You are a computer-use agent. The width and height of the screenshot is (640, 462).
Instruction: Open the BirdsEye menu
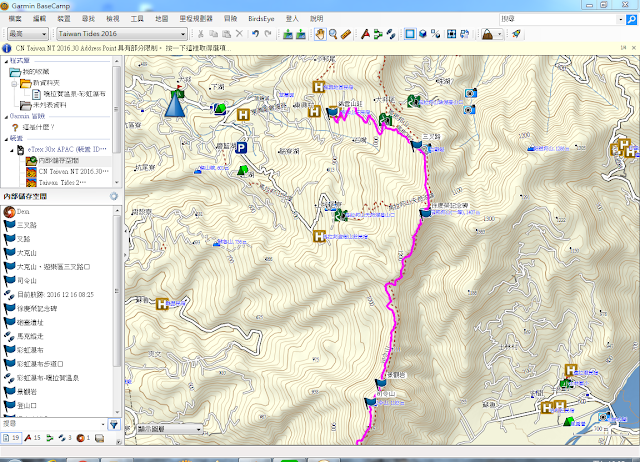261,19
